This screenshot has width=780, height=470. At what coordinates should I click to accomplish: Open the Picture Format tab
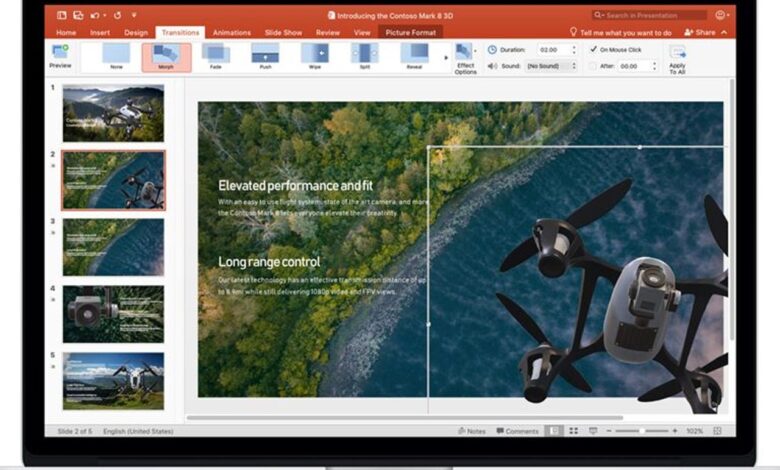pyautogui.click(x=410, y=32)
